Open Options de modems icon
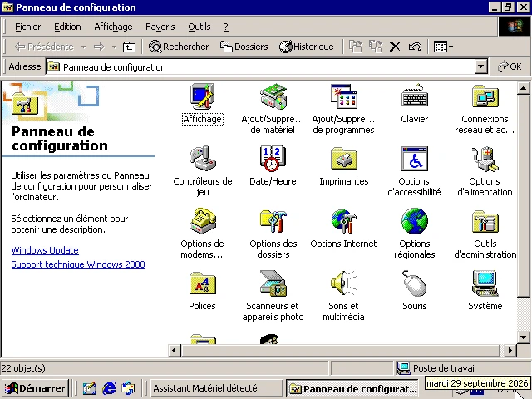This screenshot has width=532, height=399. [202, 221]
